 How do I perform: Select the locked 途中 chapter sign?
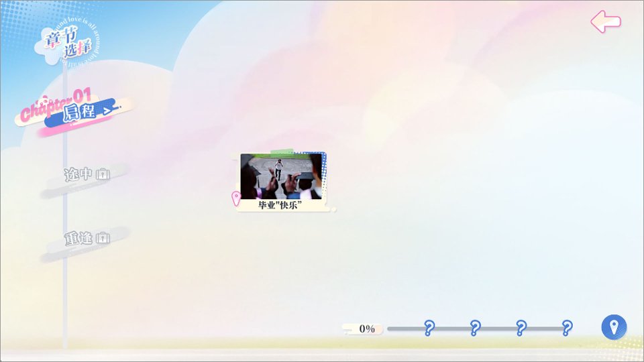pos(85,180)
